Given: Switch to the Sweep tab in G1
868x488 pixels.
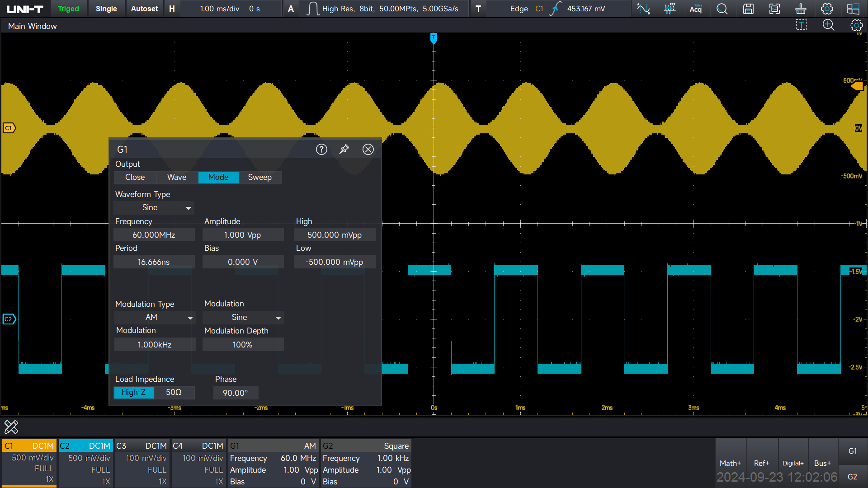Looking at the screenshot, I should [x=259, y=177].
